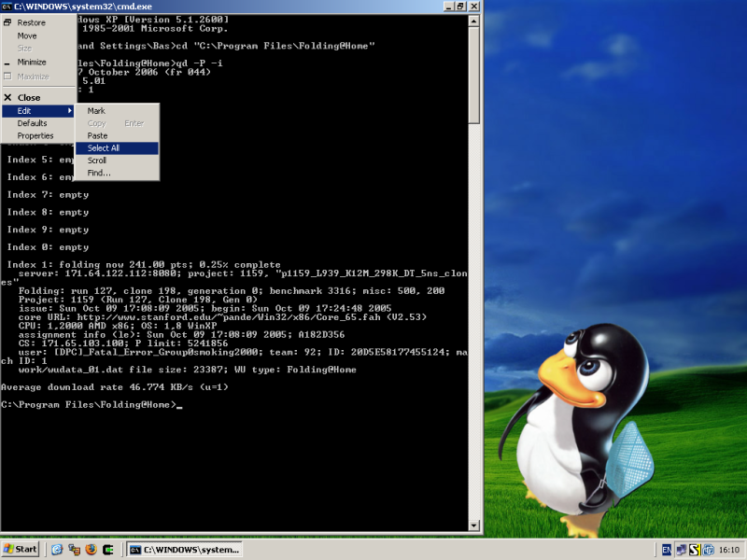Click the blue monitors tray icon
747x560 pixels.
click(708, 550)
